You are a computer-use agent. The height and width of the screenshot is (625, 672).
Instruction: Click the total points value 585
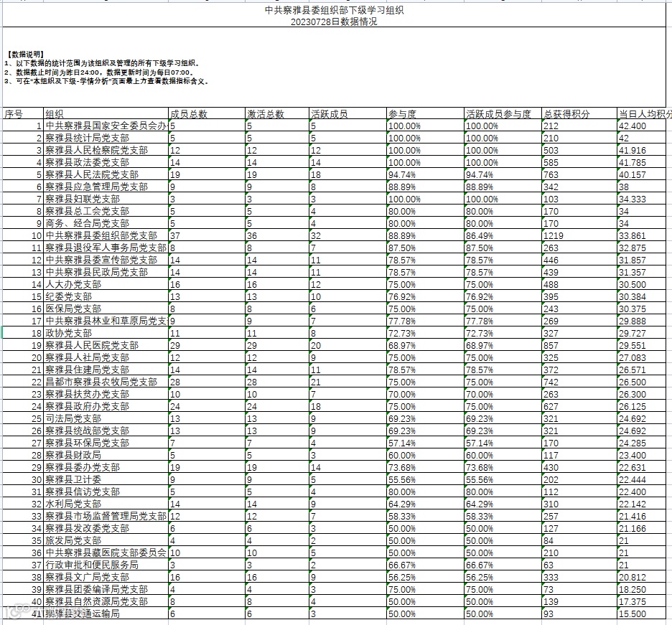pos(579,162)
